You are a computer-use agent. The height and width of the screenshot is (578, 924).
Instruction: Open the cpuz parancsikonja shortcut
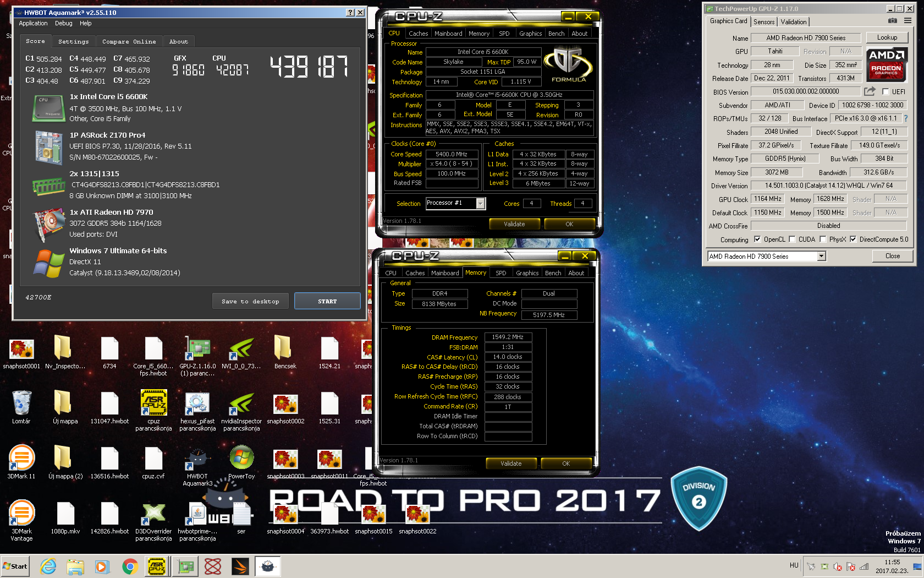(x=153, y=411)
